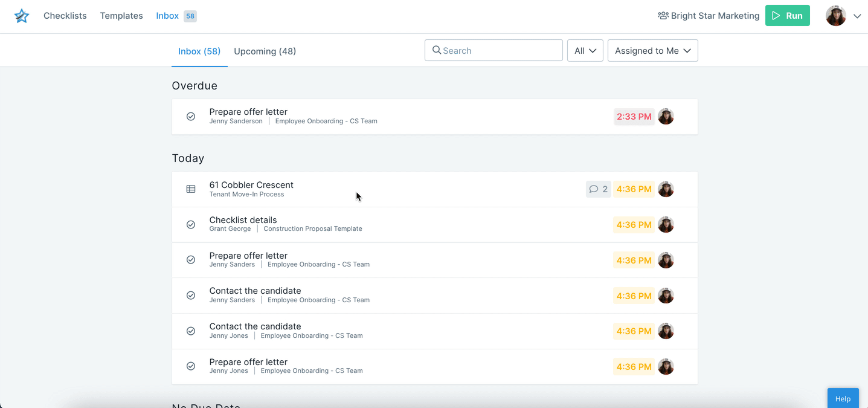This screenshot has height=408, width=868.
Task: Open Jenny Jones Prepare offer letter task
Action: (x=435, y=367)
